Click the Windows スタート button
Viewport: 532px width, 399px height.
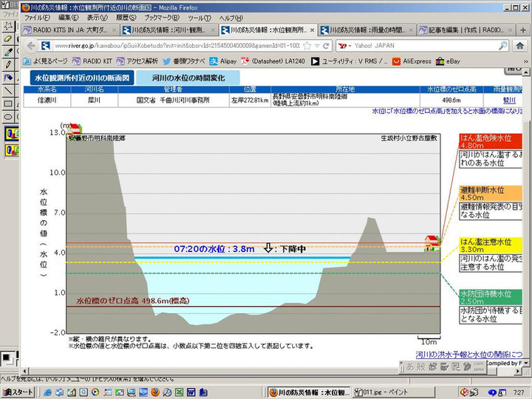(18, 392)
